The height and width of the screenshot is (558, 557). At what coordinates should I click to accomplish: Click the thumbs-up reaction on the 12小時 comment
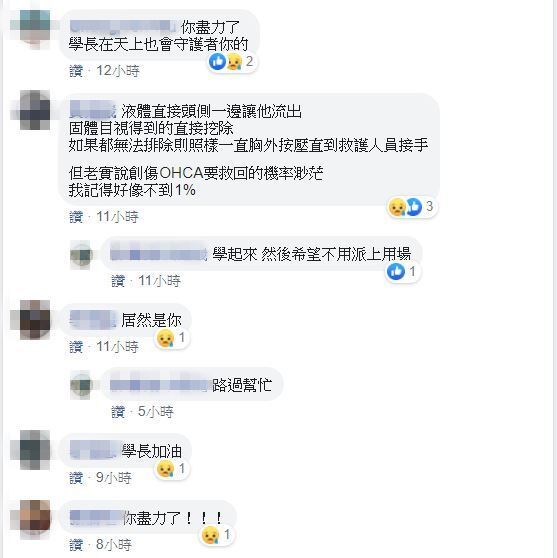point(217,62)
